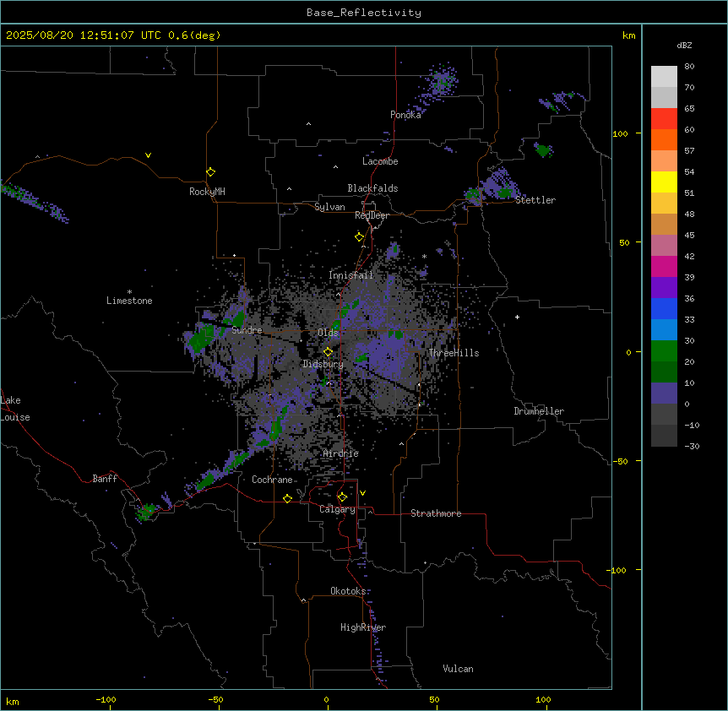Select the Strathmore city label
The height and width of the screenshot is (711, 728).
pos(436,513)
